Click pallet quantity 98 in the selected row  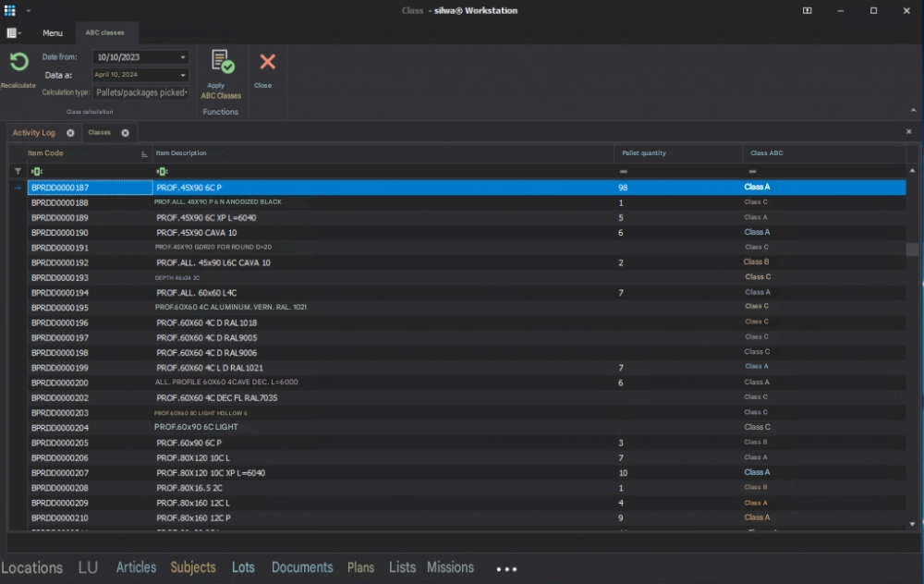click(623, 188)
